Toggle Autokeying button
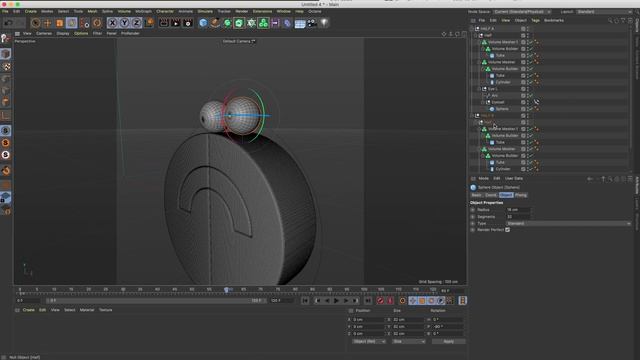Viewport: 640px width, 360px height. [390, 301]
